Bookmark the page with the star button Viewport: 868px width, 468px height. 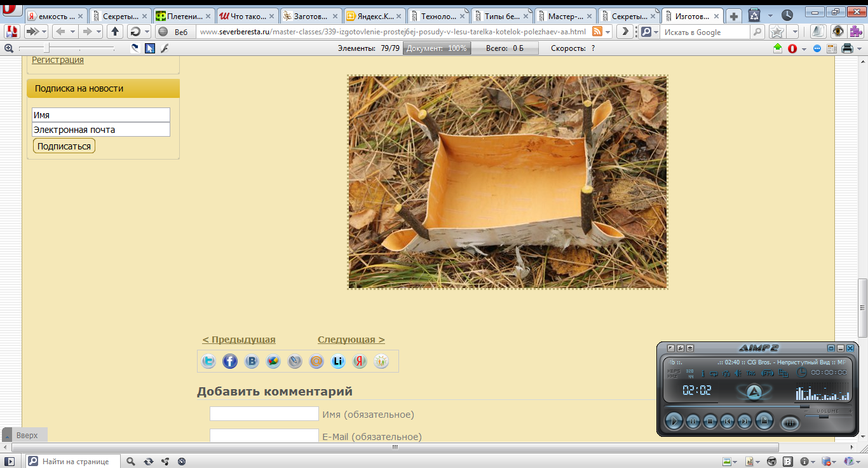point(776,31)
